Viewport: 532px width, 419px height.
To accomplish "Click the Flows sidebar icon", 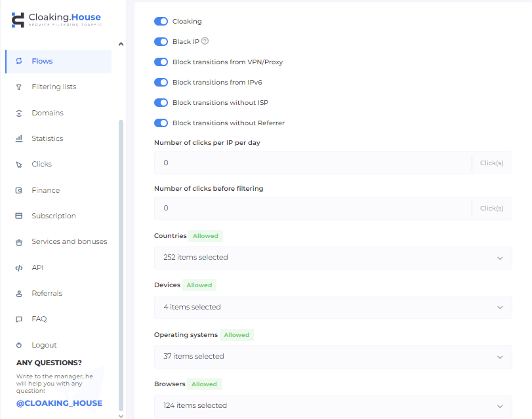I will (19, 61).
